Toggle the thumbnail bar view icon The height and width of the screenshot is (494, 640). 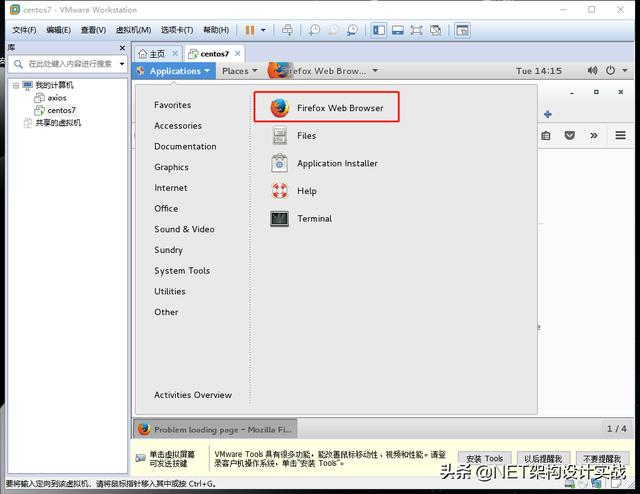click(x=398, y=30)
